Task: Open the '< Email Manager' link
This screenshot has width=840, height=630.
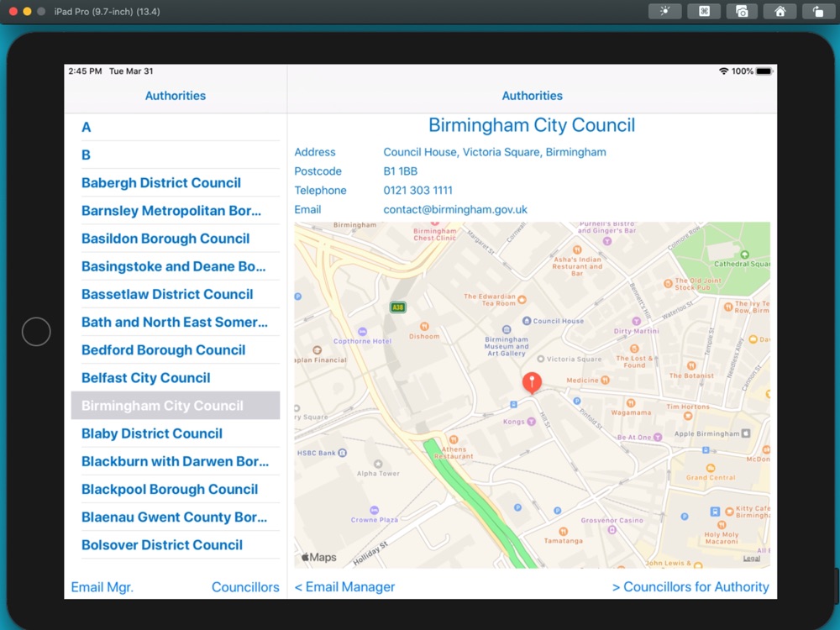Action: 344,587
